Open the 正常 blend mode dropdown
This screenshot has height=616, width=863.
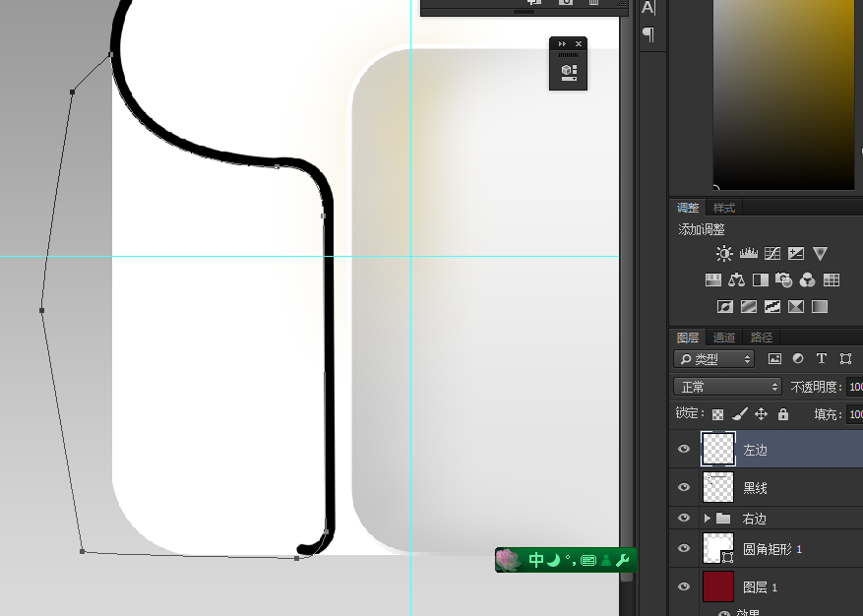click(x=727, y=387)
